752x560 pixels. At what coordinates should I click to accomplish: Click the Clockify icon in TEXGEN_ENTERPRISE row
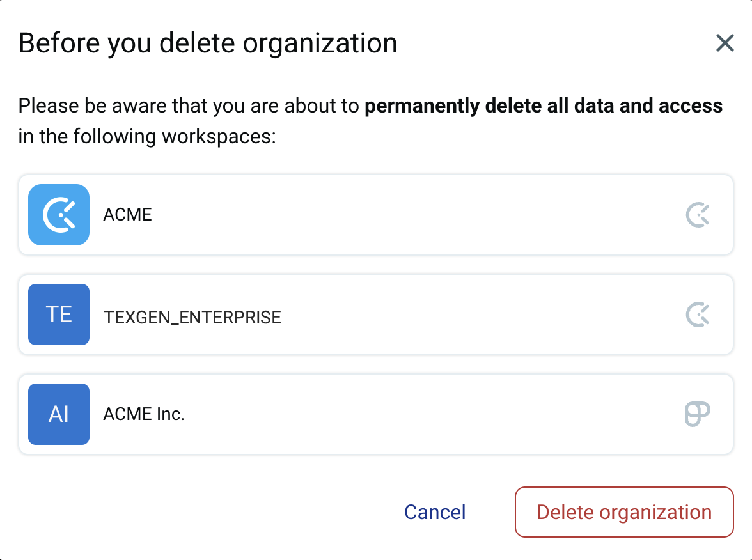[698, 315]
